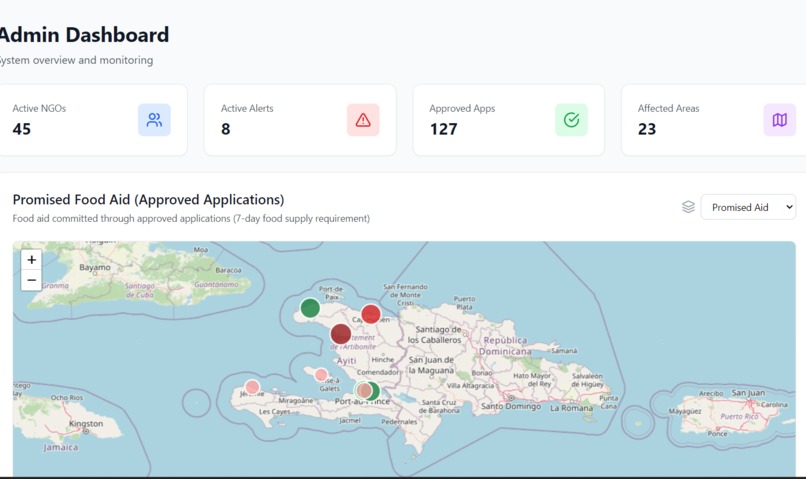This screenshot has height=479, width=806.
Task: Click the Active Alerts value 8
Action: (x=225, y=128)
